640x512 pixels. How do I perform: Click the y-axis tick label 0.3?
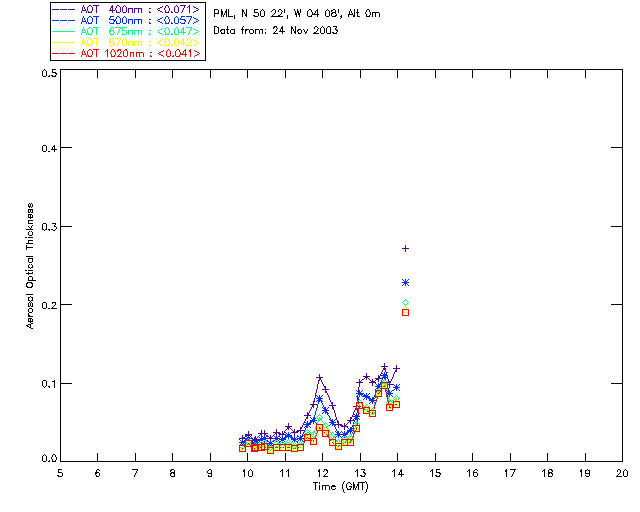(49, 227)
